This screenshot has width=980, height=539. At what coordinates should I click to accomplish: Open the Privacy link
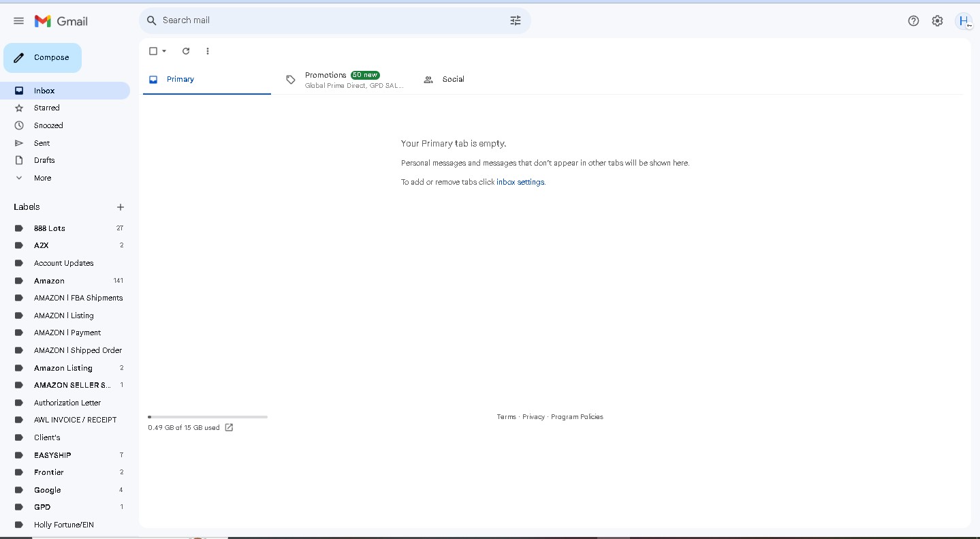coord(533,417)
